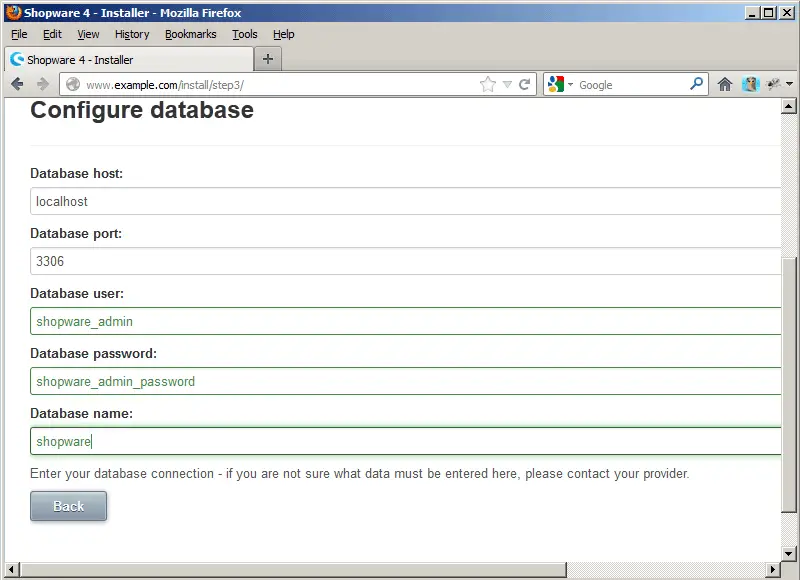Reload the page with the refresh icon
This screenshot has width=800, height=580.
coord(524,84)
